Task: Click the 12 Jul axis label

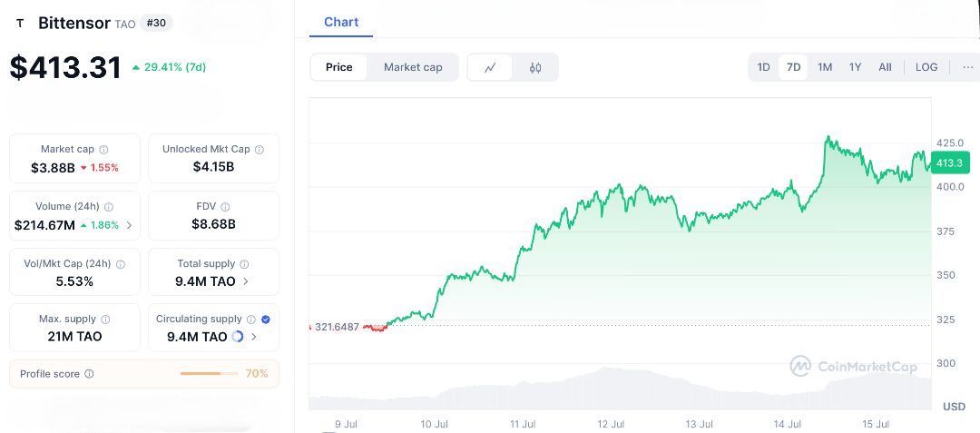Action: pyautogui.click(x=610, y=424)
